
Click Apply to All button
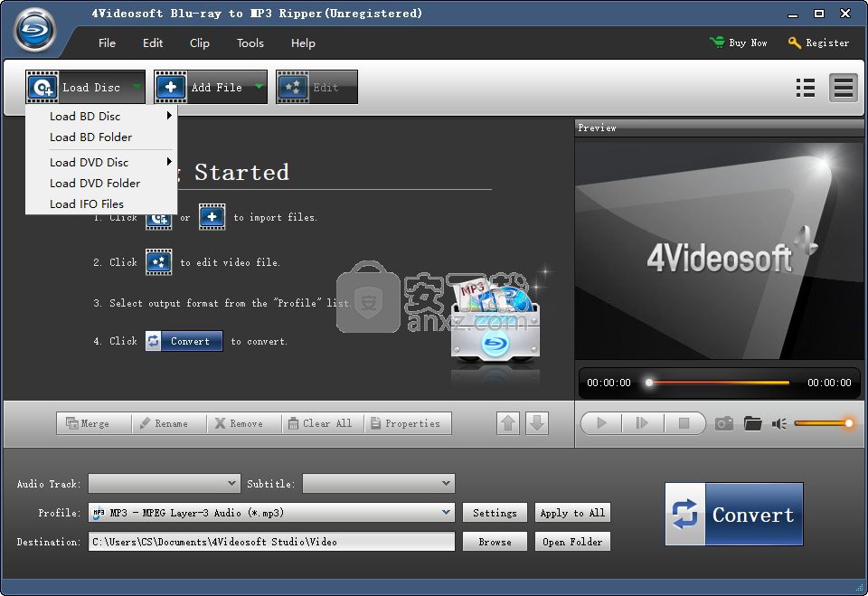[573, 513]
